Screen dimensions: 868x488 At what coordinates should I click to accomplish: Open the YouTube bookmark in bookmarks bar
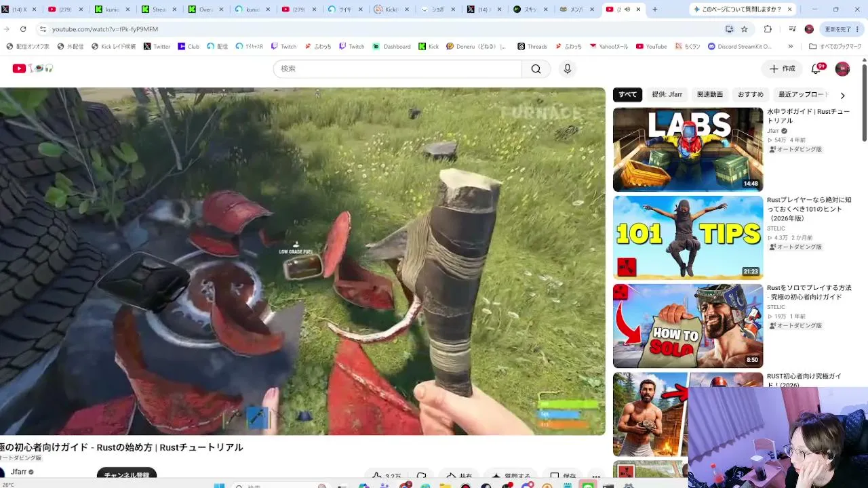point(652,47)
